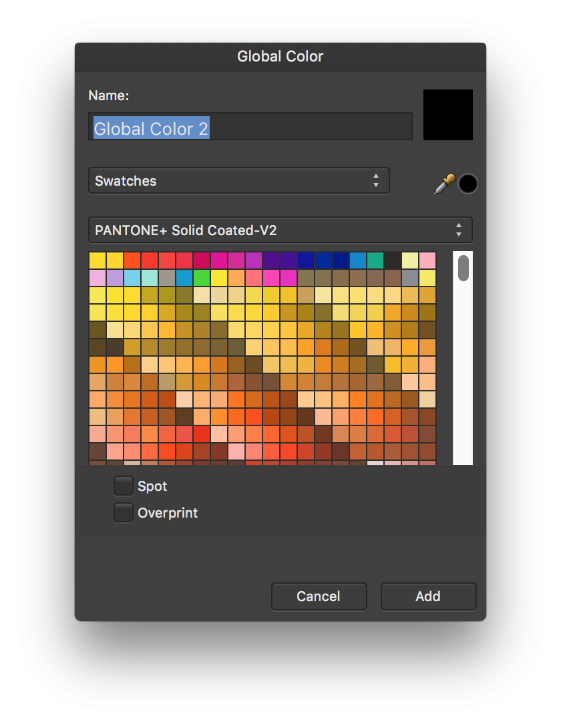Enable the Spot checkbox
Screen dimensions: 561x728
124,486
